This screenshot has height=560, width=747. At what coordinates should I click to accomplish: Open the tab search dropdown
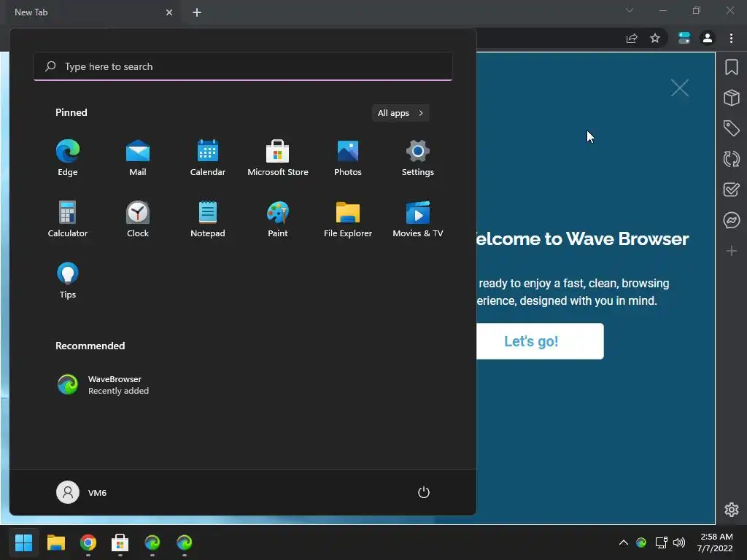630,10
